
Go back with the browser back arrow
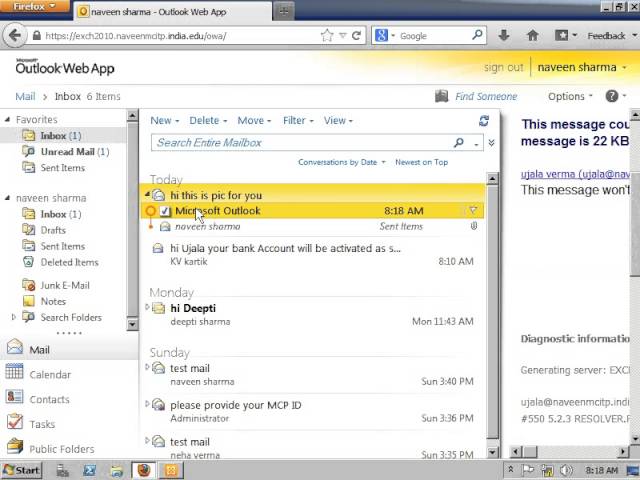15,36
